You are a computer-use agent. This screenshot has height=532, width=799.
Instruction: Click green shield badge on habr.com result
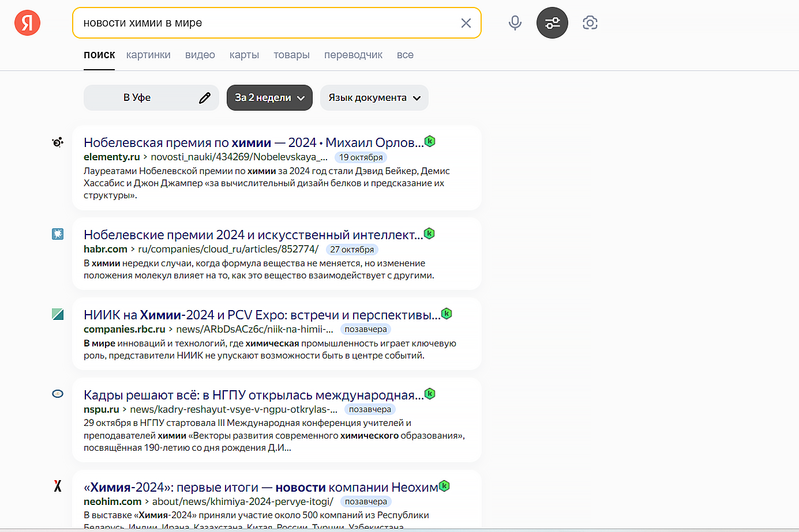(429, 233)
